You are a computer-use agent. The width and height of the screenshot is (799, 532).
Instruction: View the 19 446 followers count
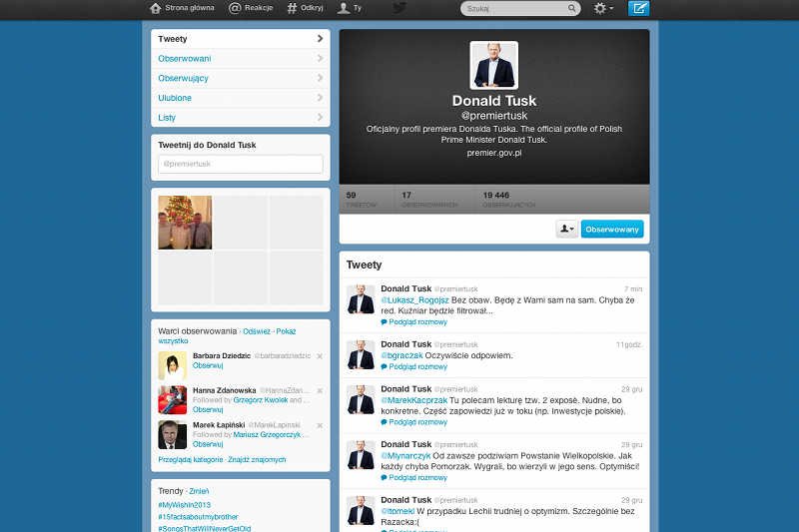tap(508, 199)
